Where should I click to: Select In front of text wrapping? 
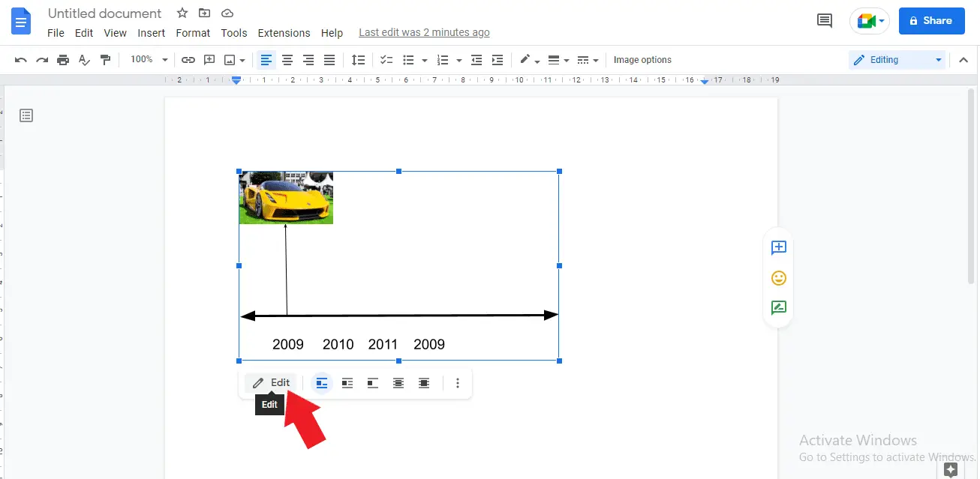click(424, 382)
